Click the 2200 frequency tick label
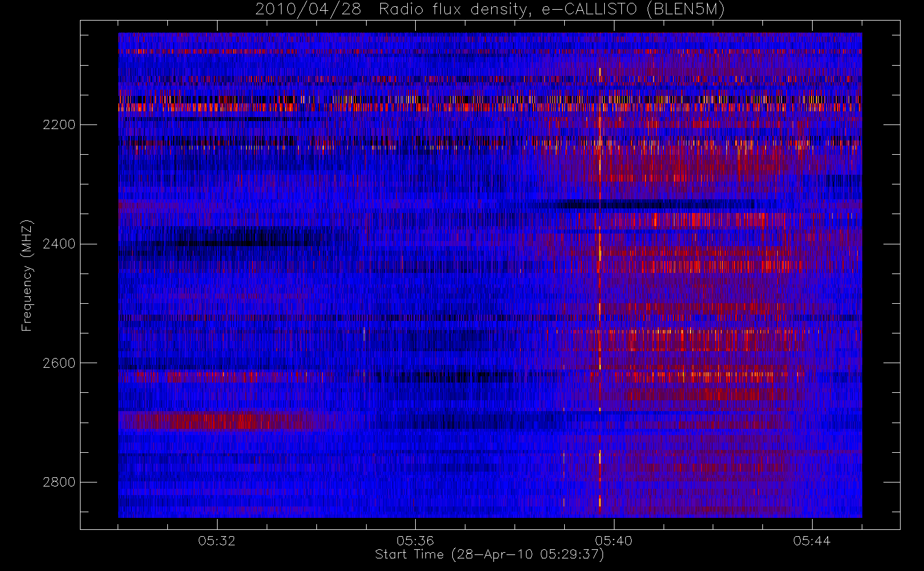Image resolution: width=924 pixels, height=571 pixels. tap(59, 124)
